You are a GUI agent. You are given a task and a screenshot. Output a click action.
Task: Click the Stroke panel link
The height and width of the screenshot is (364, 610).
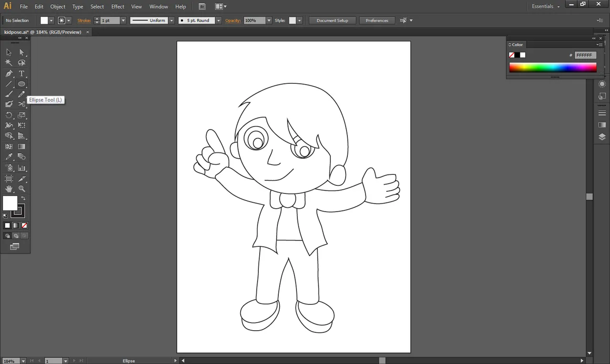click(84, 20)
